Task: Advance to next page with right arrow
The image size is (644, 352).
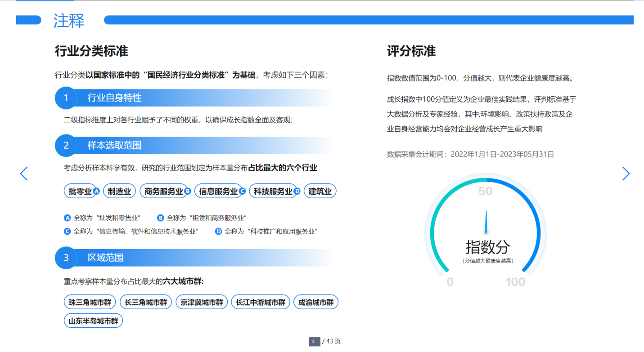Action: coord(626,174)
